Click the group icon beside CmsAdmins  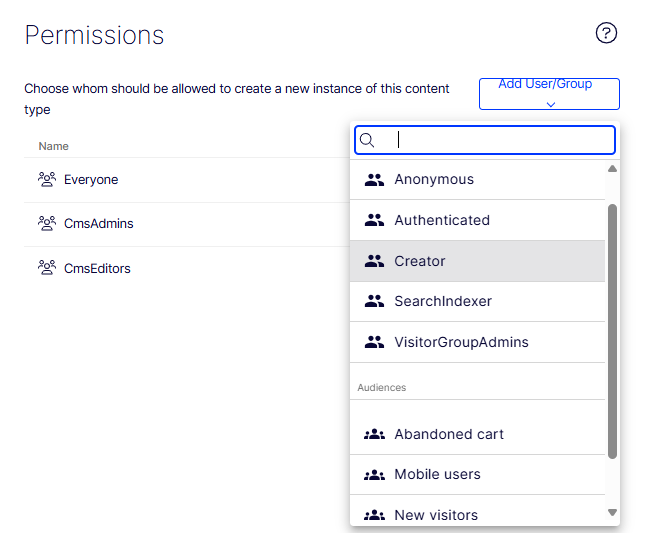[x=46, y=224]
